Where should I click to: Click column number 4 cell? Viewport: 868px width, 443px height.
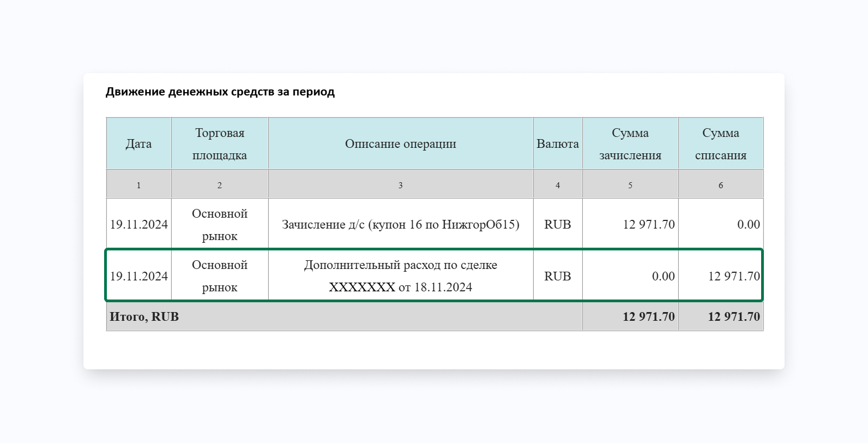point(558,184)
